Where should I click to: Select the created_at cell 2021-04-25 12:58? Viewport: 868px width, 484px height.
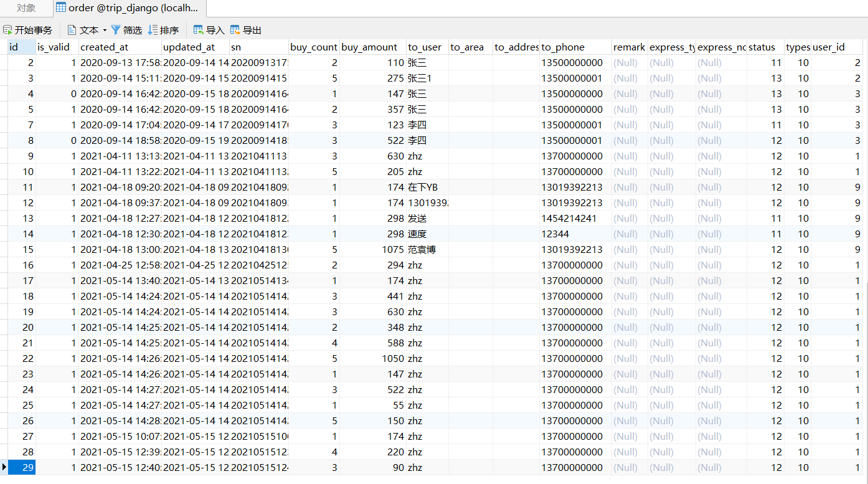point(120,265)
